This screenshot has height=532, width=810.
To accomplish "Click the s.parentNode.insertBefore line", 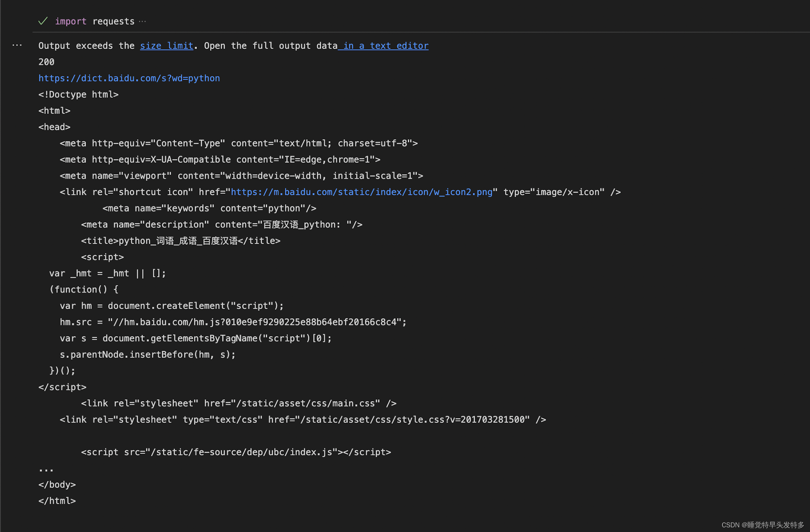I will 148,355.
